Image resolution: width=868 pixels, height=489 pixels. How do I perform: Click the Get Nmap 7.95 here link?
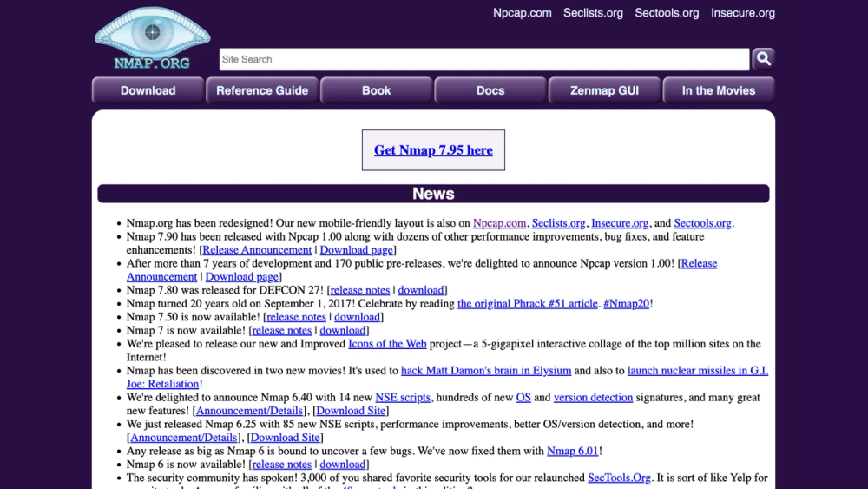pos(433,150)
